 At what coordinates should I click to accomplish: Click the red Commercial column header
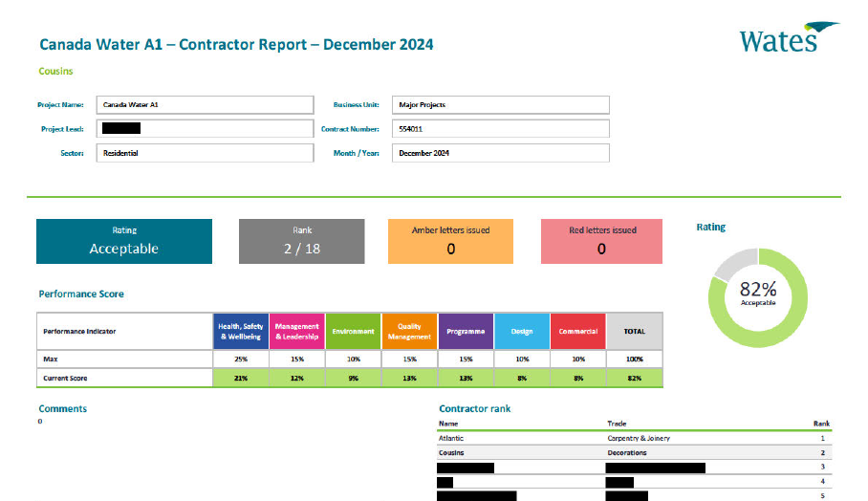[x=578, y=332]
